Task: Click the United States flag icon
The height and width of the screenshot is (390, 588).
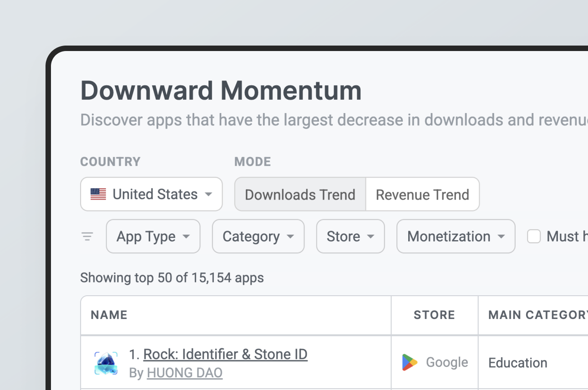Action: 98,194
